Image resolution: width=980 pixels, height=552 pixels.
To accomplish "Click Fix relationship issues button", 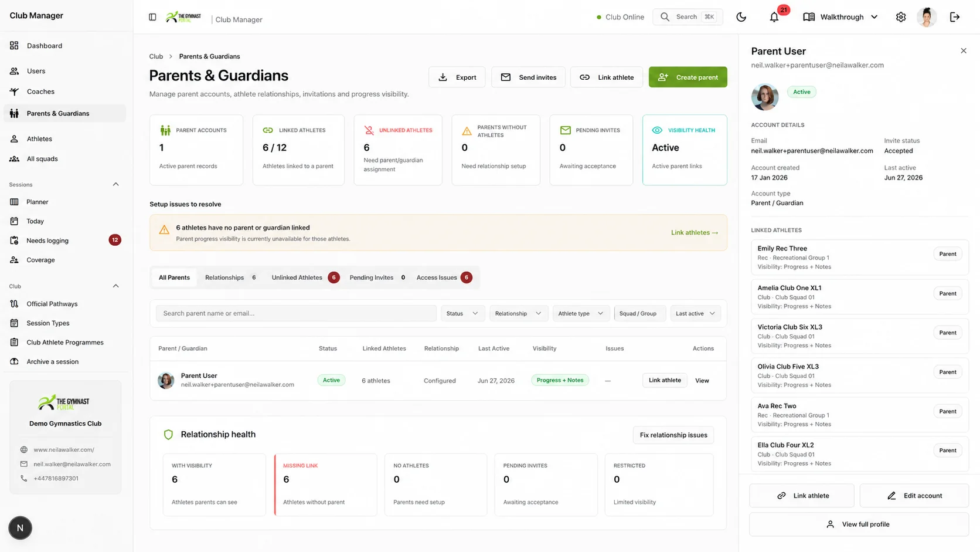I will click(x=673, y=435).
